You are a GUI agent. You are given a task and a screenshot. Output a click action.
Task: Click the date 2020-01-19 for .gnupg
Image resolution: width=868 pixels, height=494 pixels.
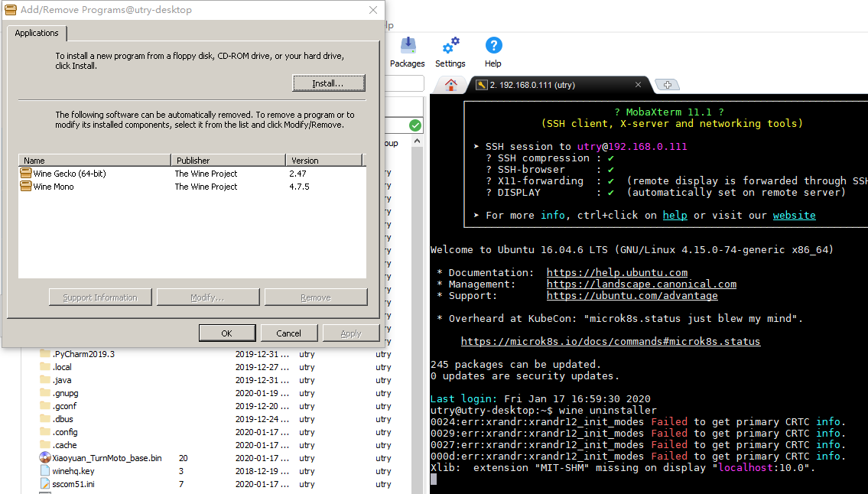(262, 393)
